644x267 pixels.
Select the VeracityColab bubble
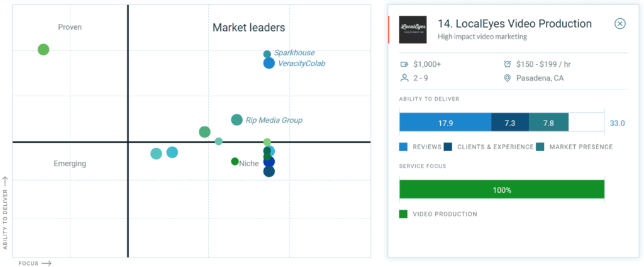(269, 64)
